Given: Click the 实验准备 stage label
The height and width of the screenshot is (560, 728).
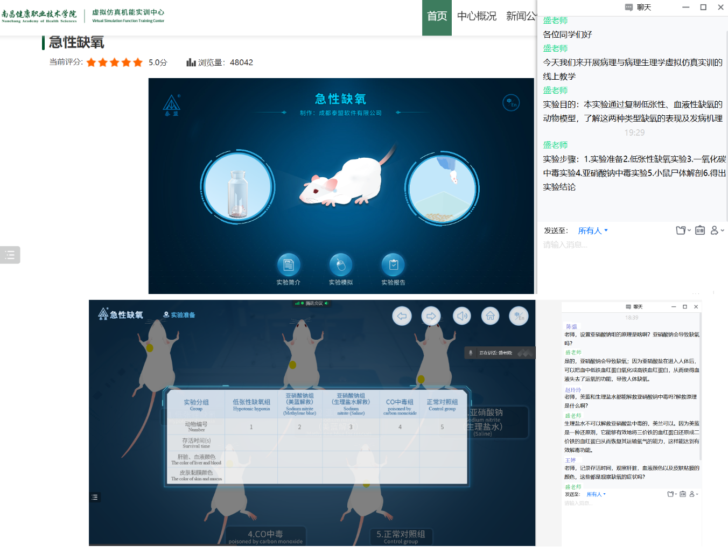Looking at the screenshot, I should [179, 315].
